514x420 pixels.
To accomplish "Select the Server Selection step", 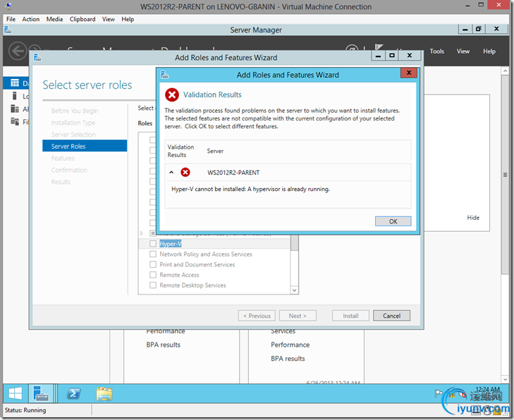I will click(73, 135).
